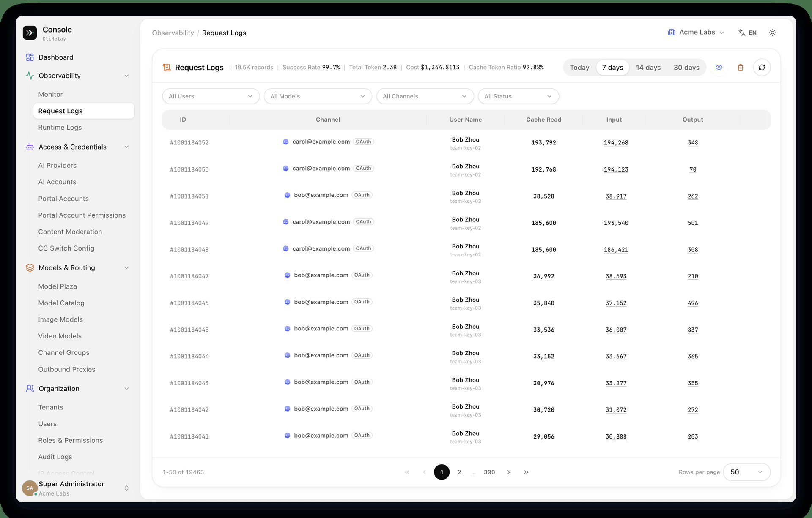This screenshot has height=518, width=812.
Task: Go to page 2
Action: click(459, 472)
